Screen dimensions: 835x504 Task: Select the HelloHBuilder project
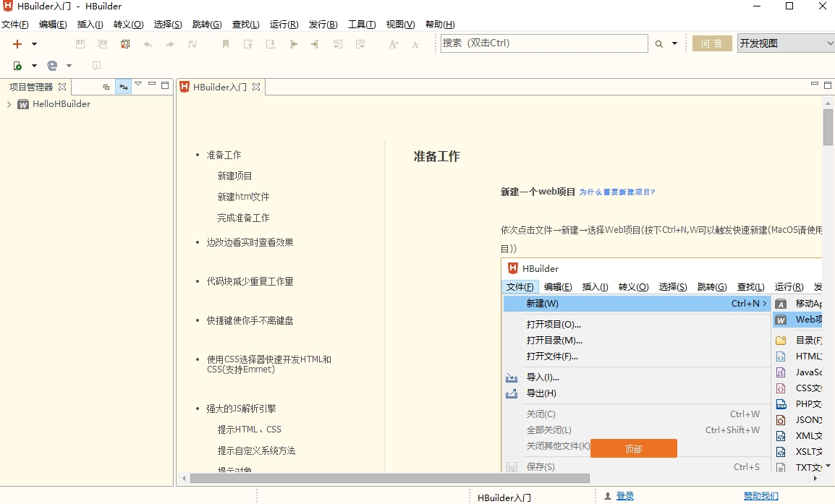62,104
